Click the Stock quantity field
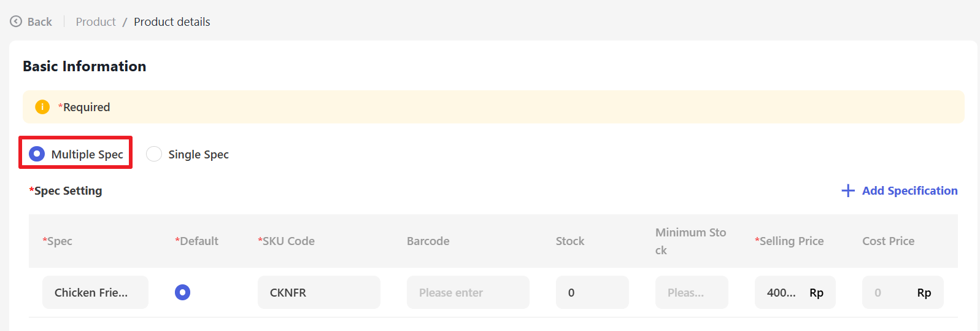 click(592, 292)
